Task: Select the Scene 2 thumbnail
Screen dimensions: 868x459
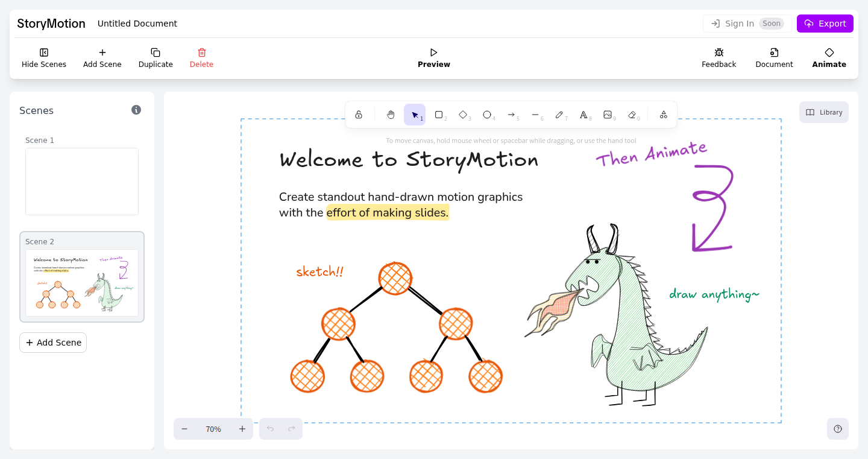Action: tap(82, 283)
